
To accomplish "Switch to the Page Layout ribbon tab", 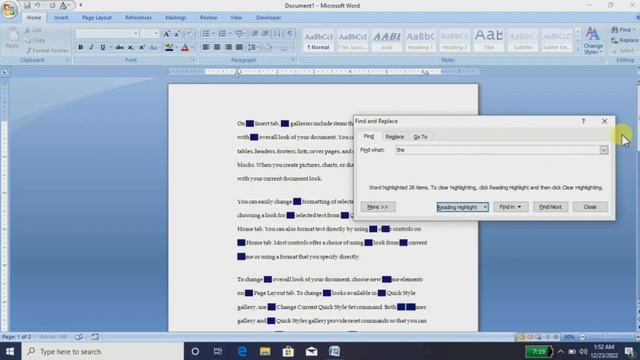I will 97,18.
